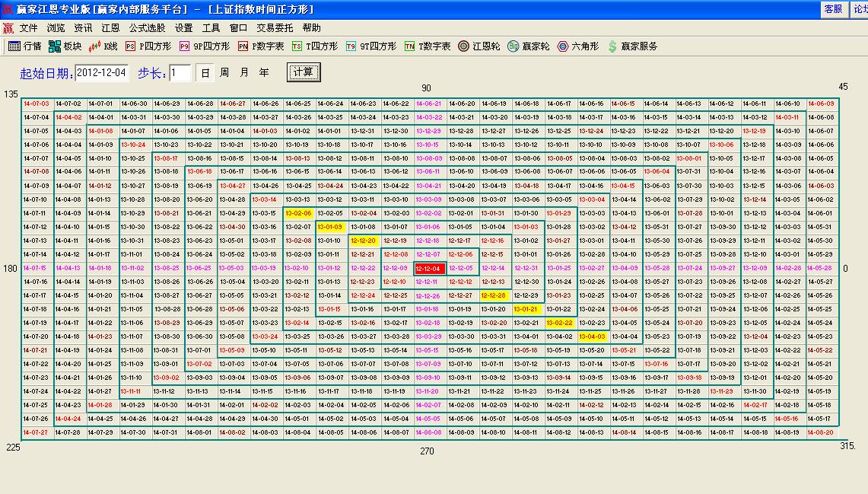Open the 六角形 hexagon chart
The width and height of the screenshot is (868, 494).
pyautogui.click(x=577, y=46)
